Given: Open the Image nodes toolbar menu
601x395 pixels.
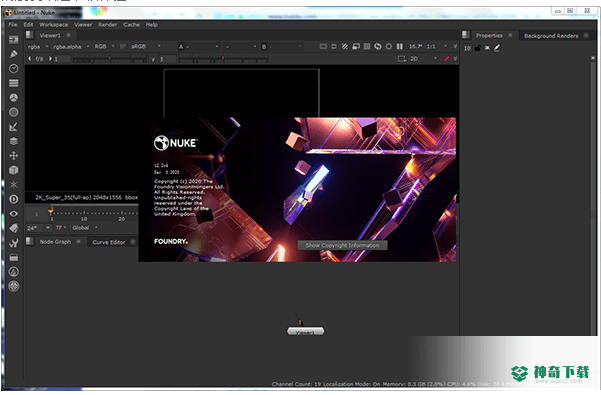Looking at the screenshot, I should coord(14,39).
